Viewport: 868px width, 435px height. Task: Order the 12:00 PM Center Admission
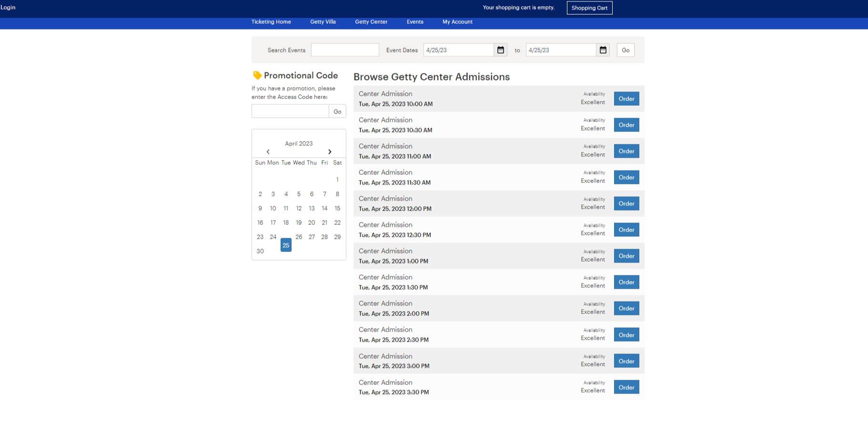pyautogui.click(x=626, y=203)
